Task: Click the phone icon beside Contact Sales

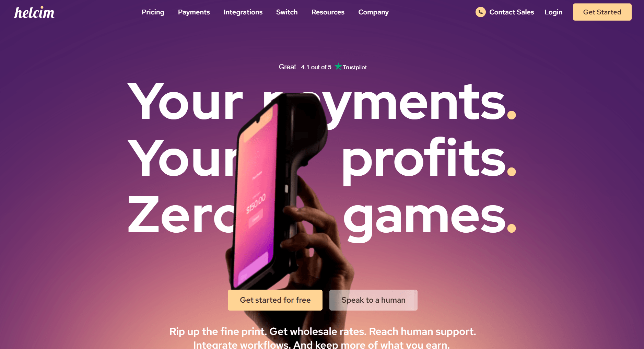Action: pyautogui.click(x=480, y=12)
